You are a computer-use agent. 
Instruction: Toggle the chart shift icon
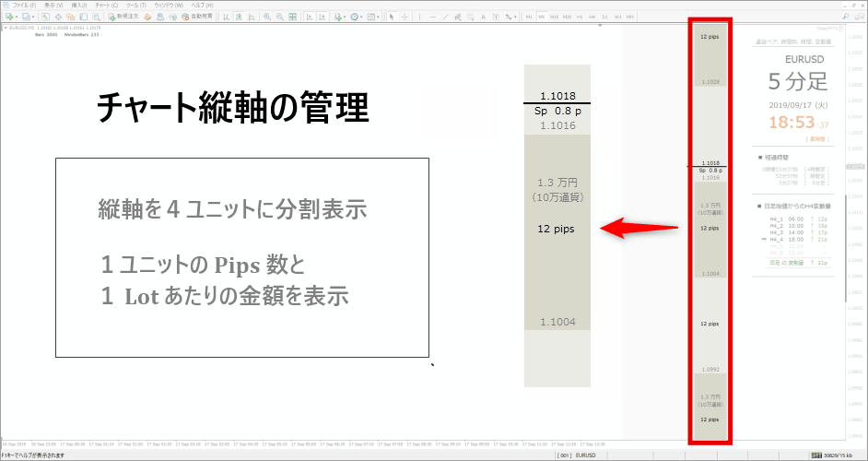click(323, 17)
